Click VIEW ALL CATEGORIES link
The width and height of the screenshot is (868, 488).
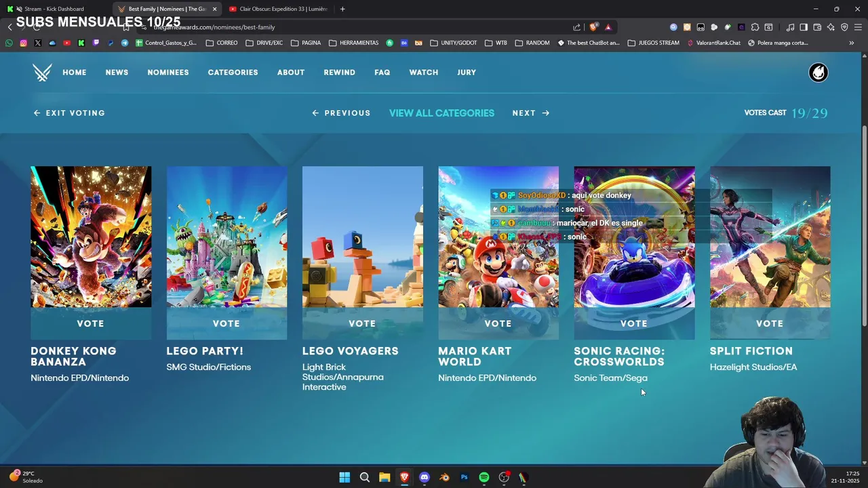click(x=441, y=113)
